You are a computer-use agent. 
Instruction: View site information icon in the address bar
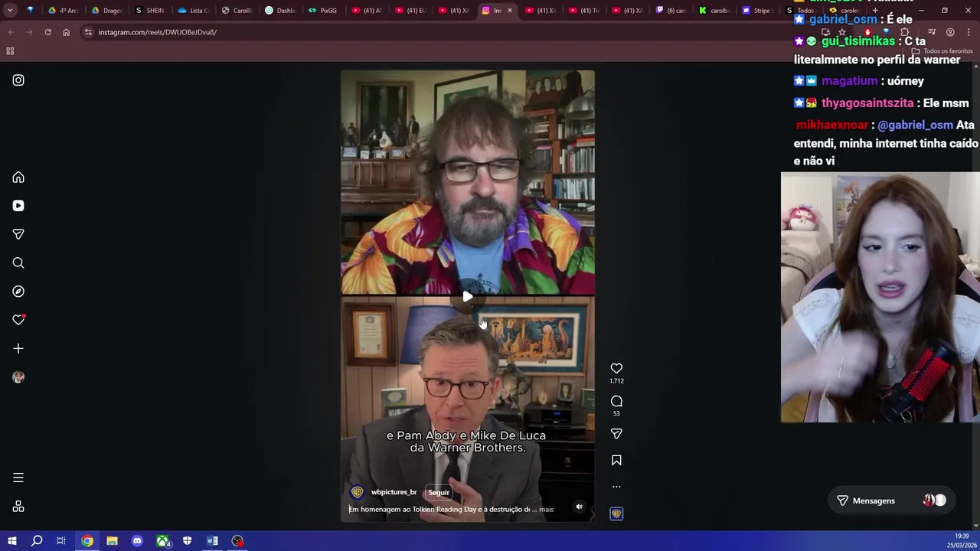click(x=88, y=32)
